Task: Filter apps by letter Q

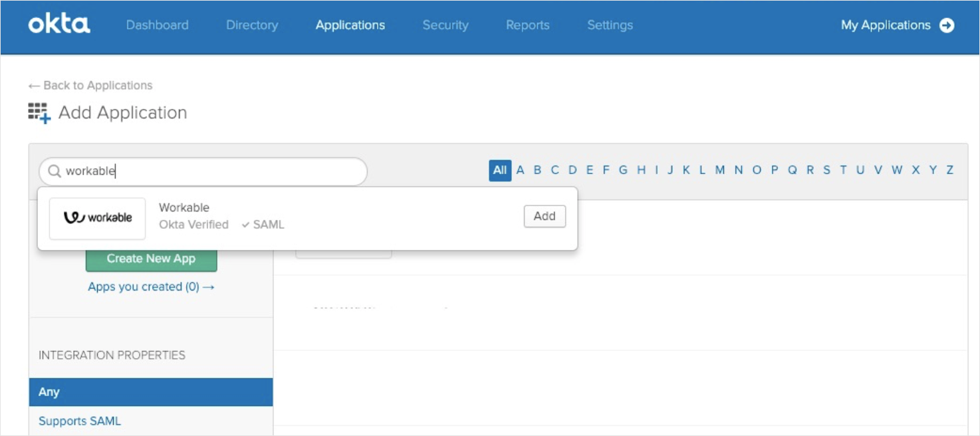Action: [792, 170]
